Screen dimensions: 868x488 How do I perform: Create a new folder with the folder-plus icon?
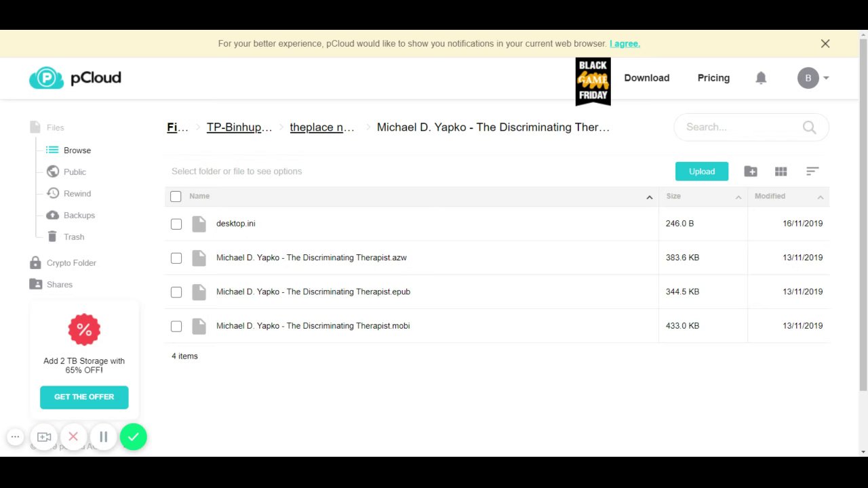tap(751, 171)
